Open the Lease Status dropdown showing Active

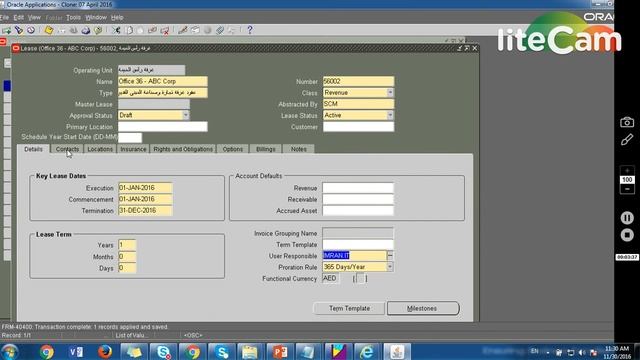point(390,116)
